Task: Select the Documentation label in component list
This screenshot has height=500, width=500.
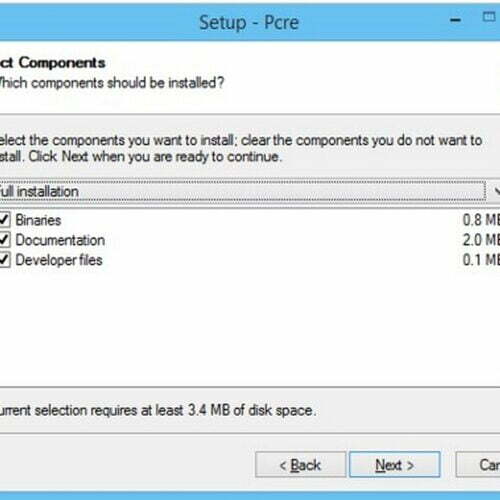Action: point(60,240)
